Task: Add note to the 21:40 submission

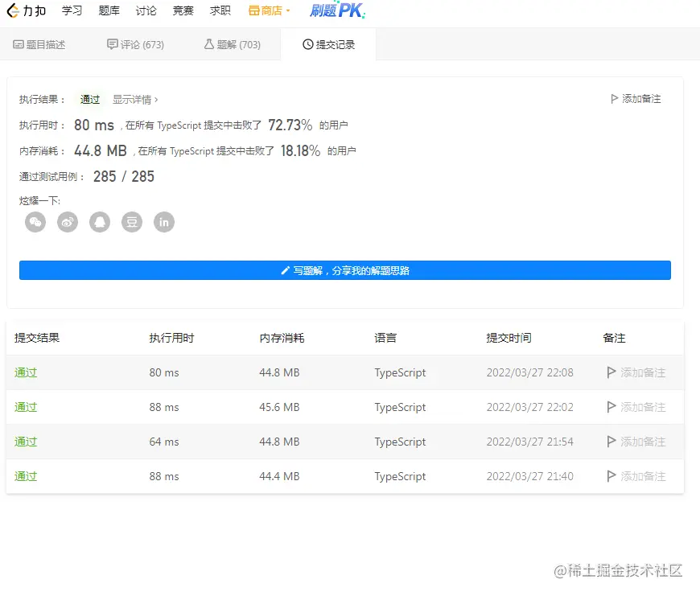Action: 636,476
